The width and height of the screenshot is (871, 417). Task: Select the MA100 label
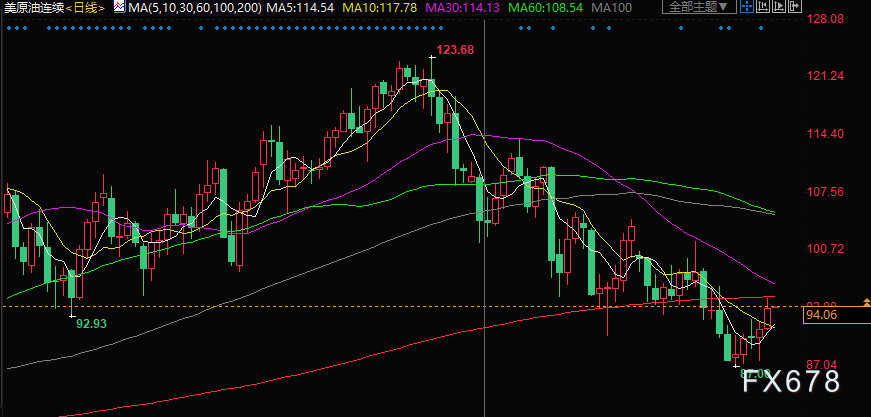click(612, 7)
